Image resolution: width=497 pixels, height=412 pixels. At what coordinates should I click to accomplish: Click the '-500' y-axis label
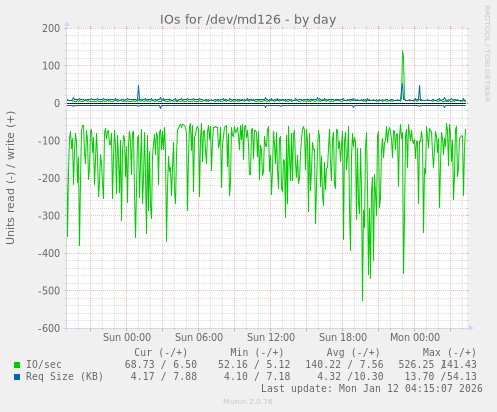pyautogui.click(x=49, y=291)
